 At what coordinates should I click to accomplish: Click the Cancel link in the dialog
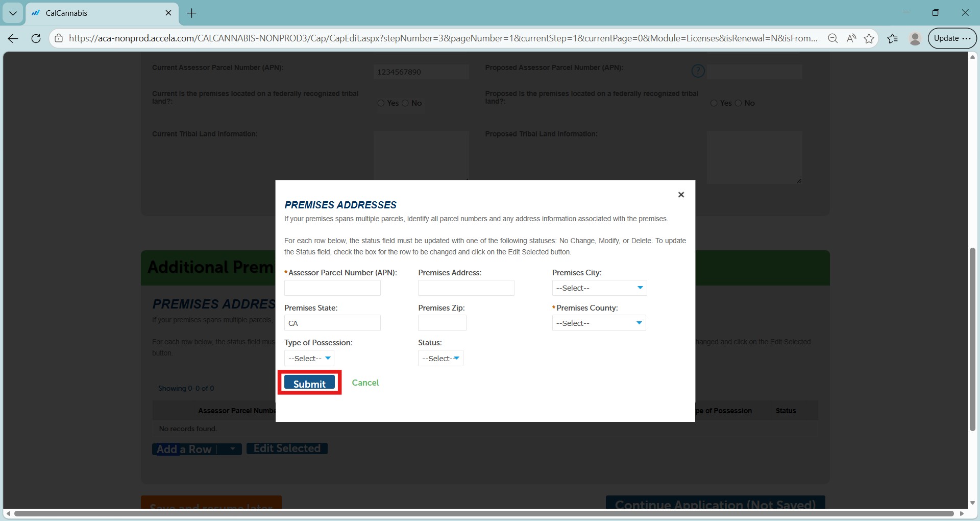coord(365,383)
